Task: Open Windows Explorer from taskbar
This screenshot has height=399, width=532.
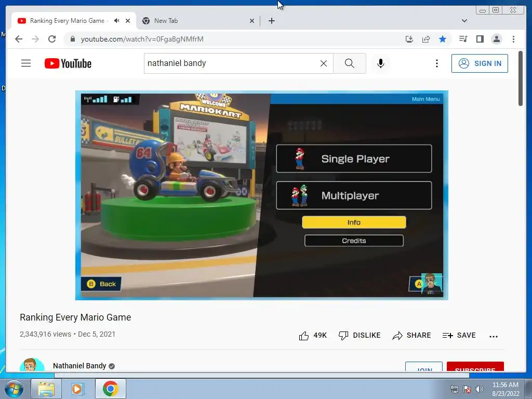Action: click(x=46, y=389)
